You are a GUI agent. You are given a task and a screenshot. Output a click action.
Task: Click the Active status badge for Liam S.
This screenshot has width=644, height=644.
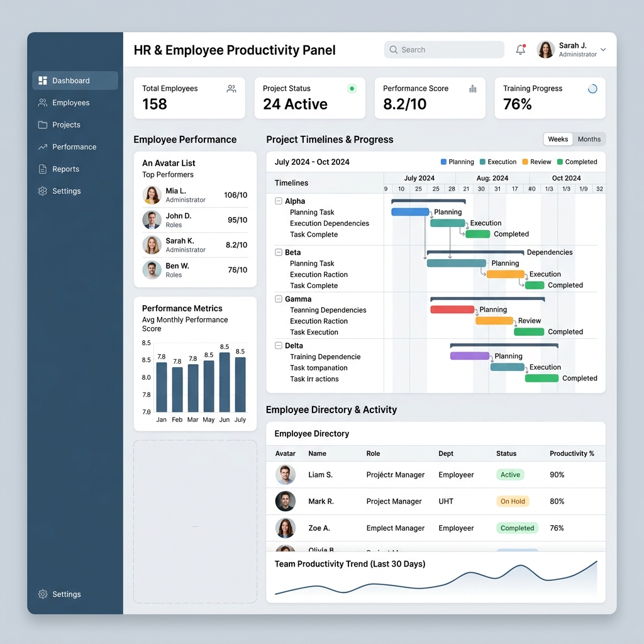pos(510,474)
